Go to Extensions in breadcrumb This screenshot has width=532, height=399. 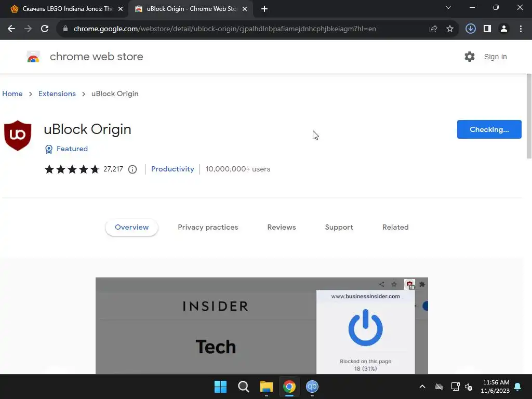click(x=57, y=94)
